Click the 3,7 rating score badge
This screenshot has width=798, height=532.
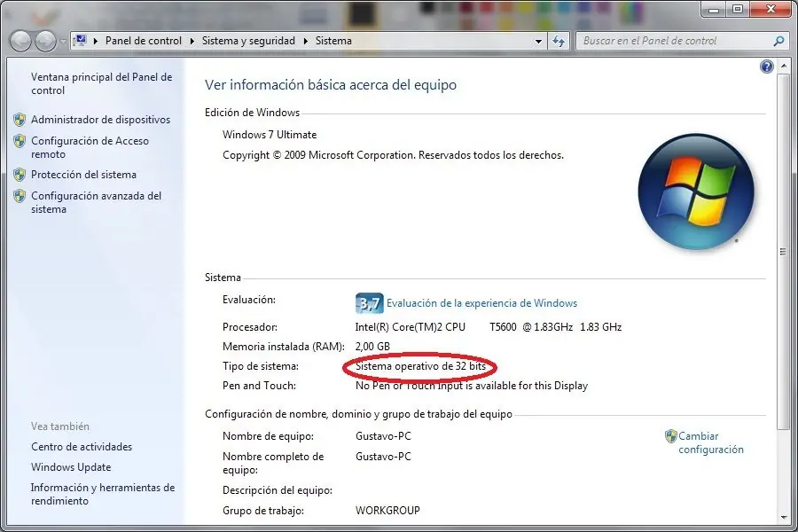pyautogui.click(x=369, y=303)
